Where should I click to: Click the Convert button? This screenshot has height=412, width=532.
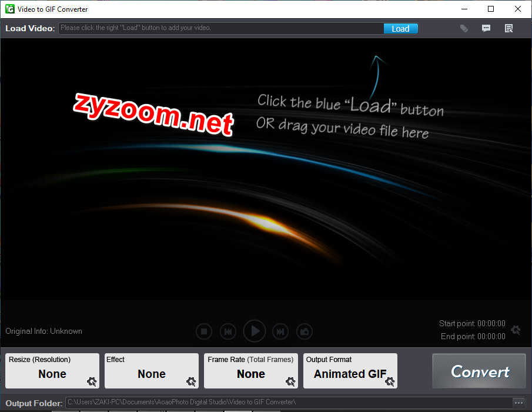[x=479, y=371]
